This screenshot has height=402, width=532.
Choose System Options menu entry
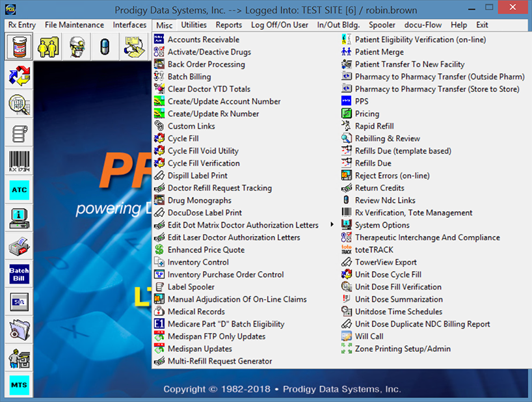[382, 225]
